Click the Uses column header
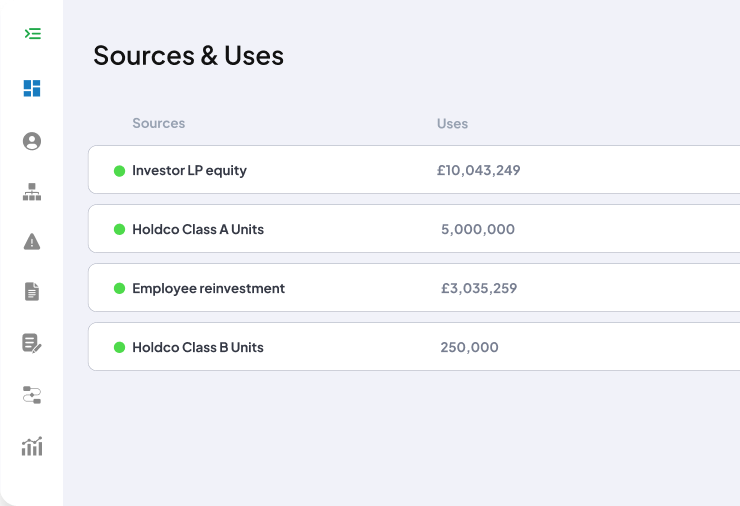This screenshot has width=740, height=506. 452,124
